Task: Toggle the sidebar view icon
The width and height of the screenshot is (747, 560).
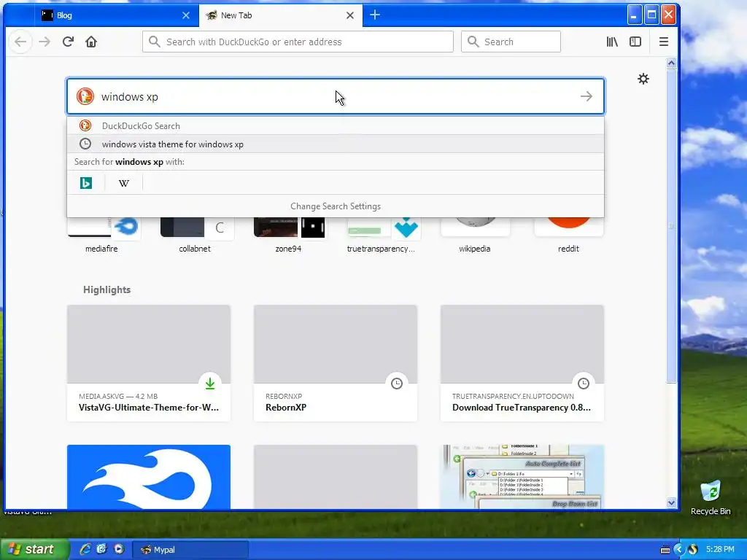Action: [x=635, y=42]
